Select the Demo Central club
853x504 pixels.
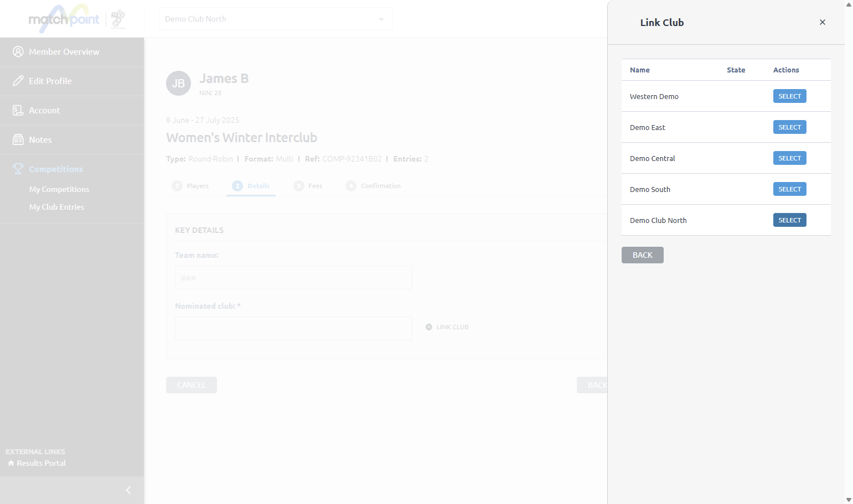[x=790, y=158]
